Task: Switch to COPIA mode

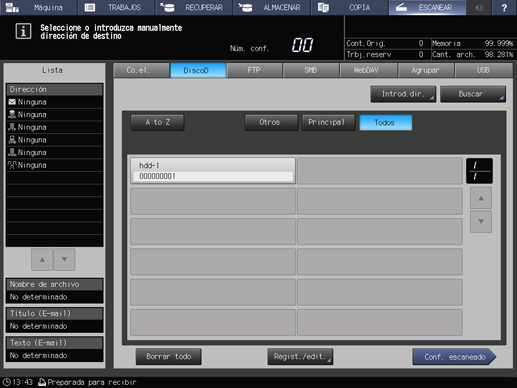Action: pyautogui.click(x=349, y=7)
